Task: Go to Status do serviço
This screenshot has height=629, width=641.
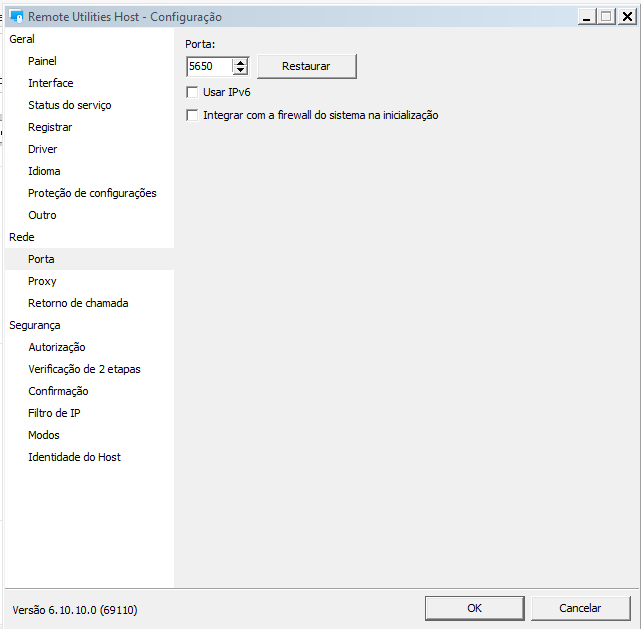Action: click(69, 105)
